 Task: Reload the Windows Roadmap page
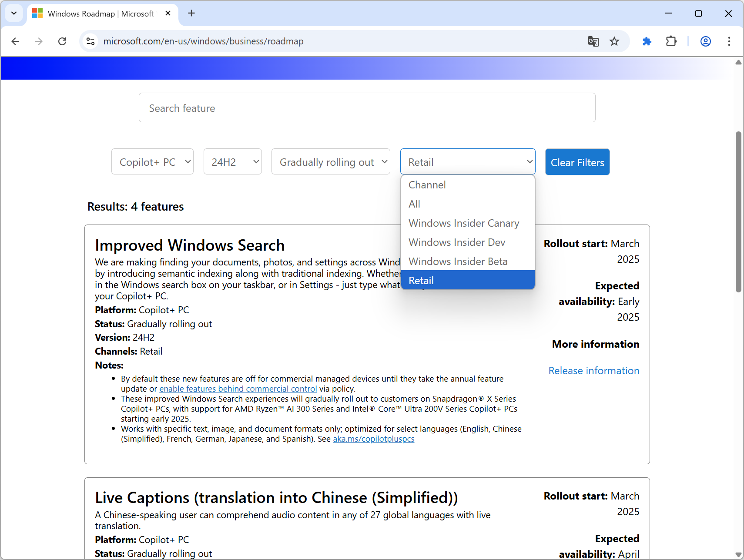click(x=62, y=41)
